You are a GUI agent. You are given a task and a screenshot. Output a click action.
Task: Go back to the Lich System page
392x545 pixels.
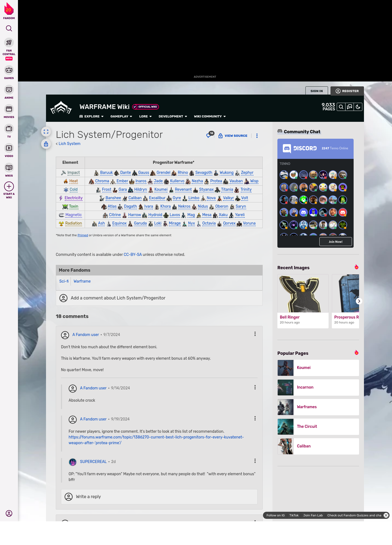69,144
